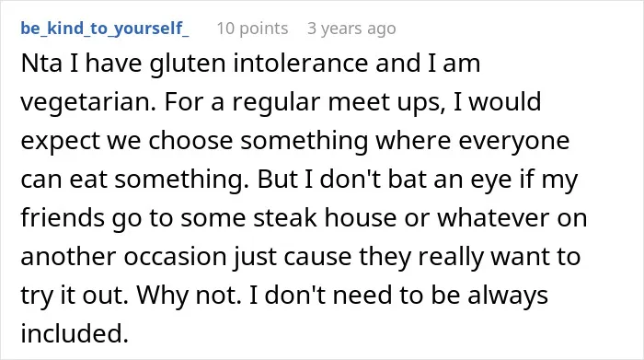Click the "10 points" score label
The height and width of the screenshot is (360, 644).
(252, 29)
